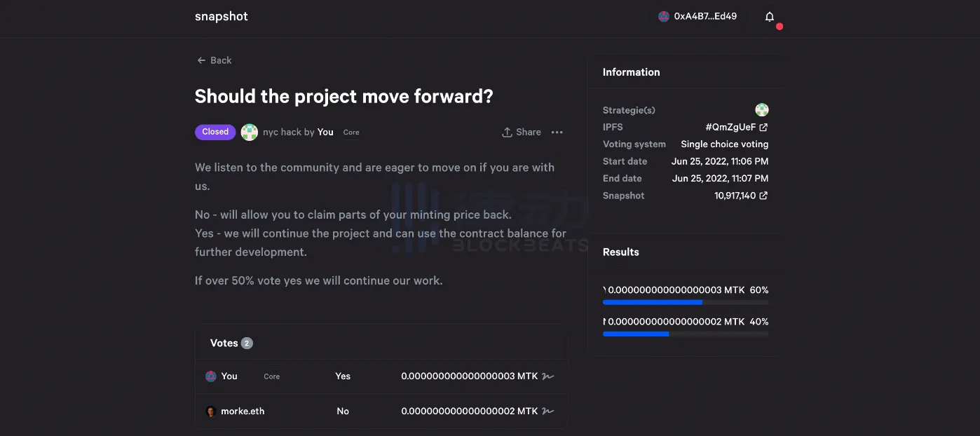
Task: Open the nyc hack space link
Action: point(282,132)
